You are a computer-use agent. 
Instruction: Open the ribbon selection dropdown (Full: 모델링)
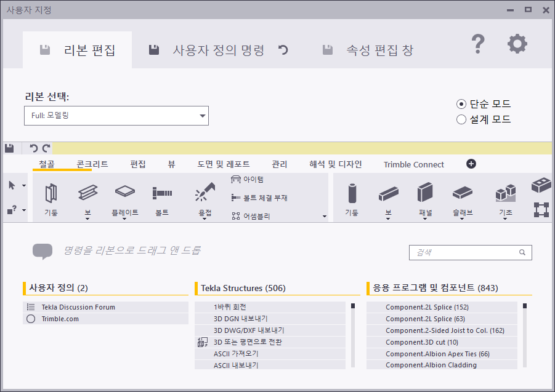116,116
